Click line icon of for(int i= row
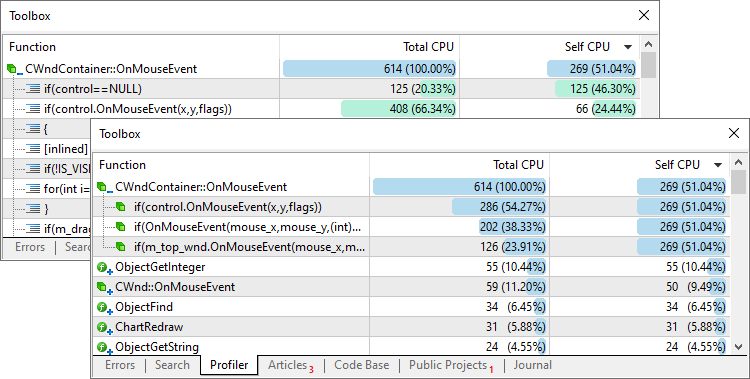 (33, 189)
